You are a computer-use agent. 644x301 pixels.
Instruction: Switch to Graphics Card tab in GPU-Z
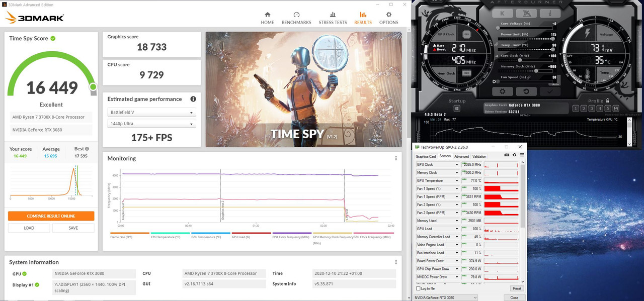coord(426,156)
